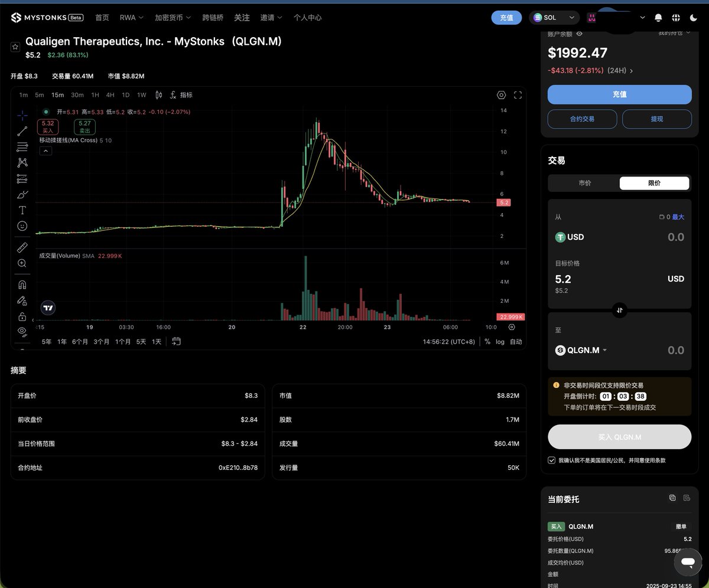This screenshot has height=588, width=709.
Task: Swap from/to currencies arrows button
Action: click(620, 310)
